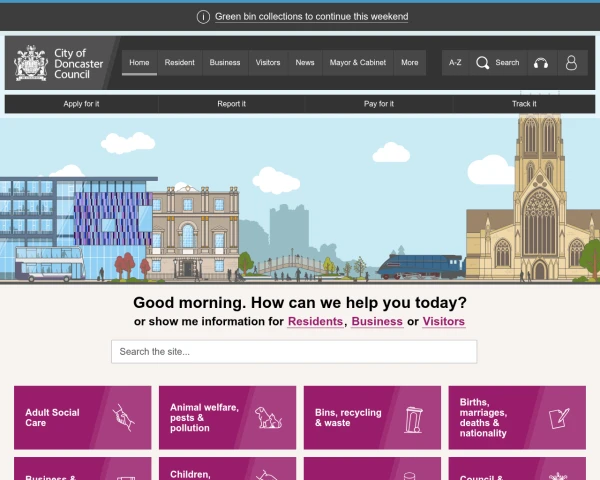Click Track it
The height and width of the screenshot is (480, 600).
[x=524, y=104]
